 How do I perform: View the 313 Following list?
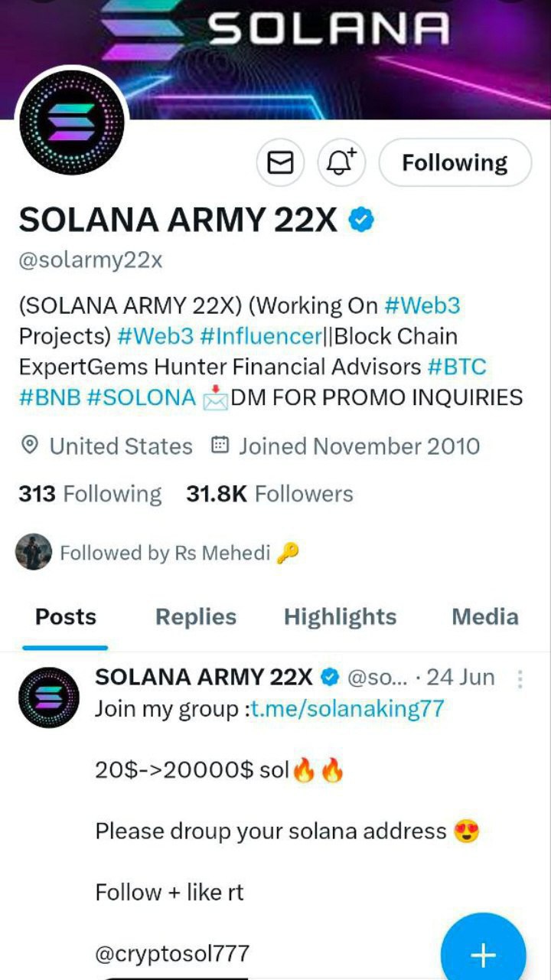pyautogui.click(x=90, y=494)
